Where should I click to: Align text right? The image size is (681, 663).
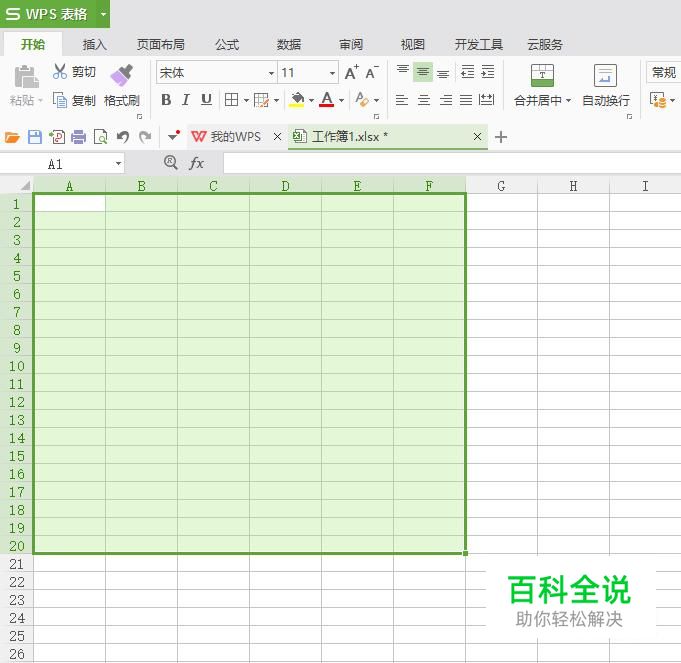(446, 100)
